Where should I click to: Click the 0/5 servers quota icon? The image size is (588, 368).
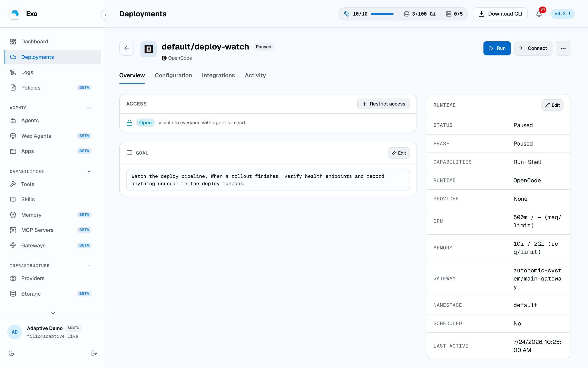point(449,14)
